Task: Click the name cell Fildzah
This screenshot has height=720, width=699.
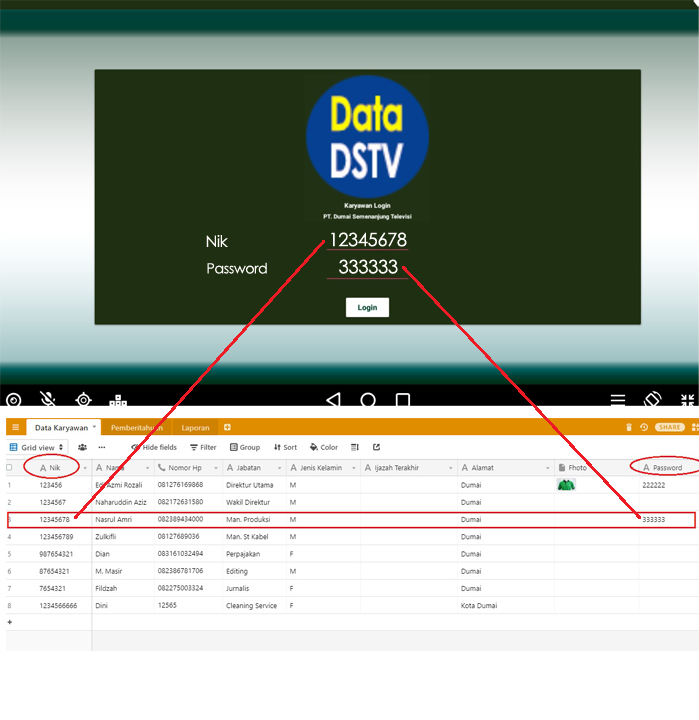Action: (123, 588)
